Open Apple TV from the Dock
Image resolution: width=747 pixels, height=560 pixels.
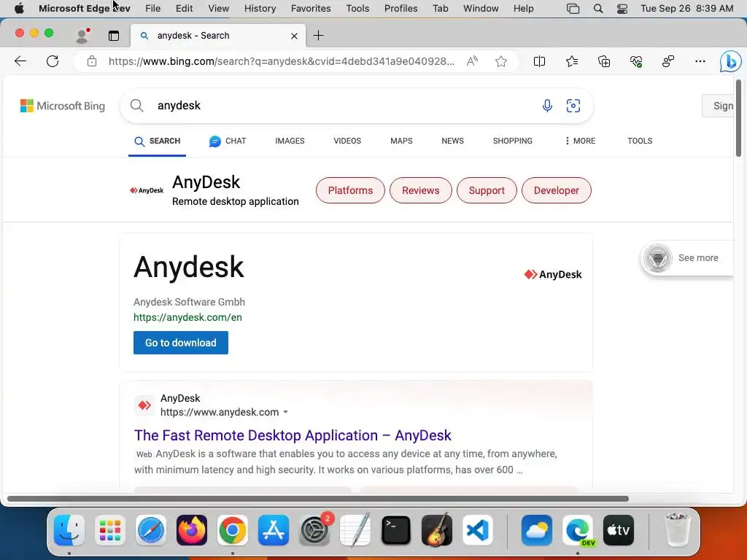619,529
